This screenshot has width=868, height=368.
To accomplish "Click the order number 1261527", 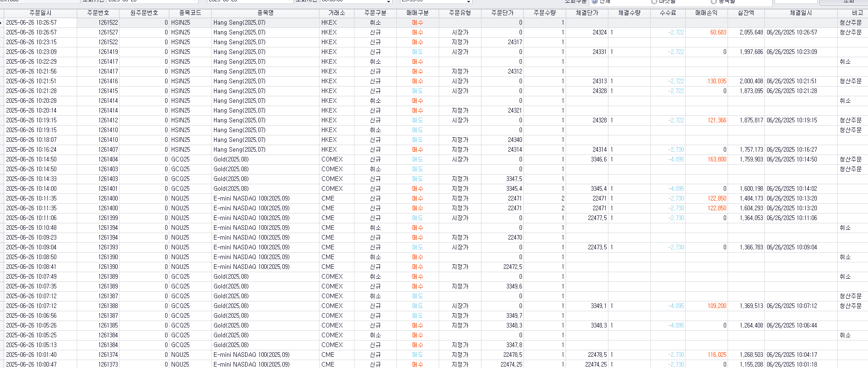I will point(108,33).
